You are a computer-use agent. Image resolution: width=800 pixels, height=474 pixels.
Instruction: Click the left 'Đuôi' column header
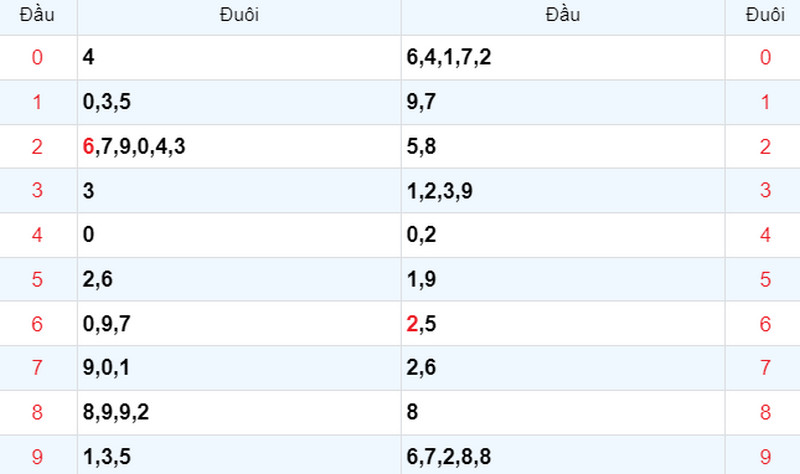pyautogui.click(x=239, y=15)
